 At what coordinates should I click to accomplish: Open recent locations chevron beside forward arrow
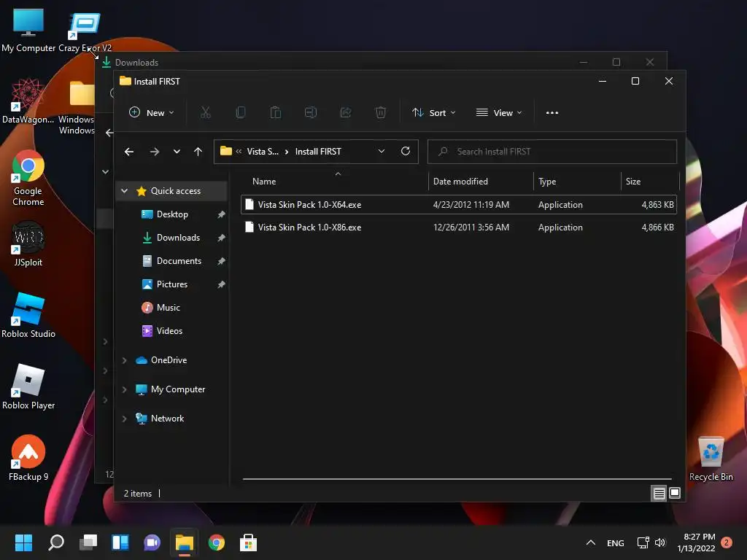177,152
